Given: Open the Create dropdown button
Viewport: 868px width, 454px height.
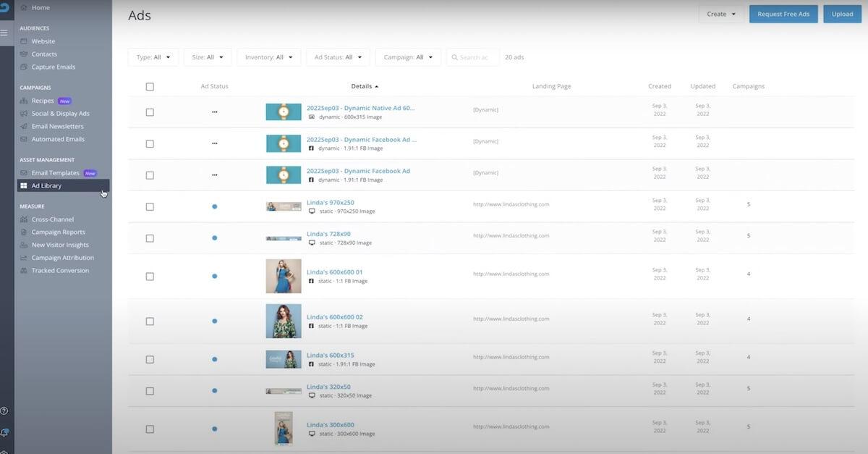Looking at the screenshot, I should [720, 14].
